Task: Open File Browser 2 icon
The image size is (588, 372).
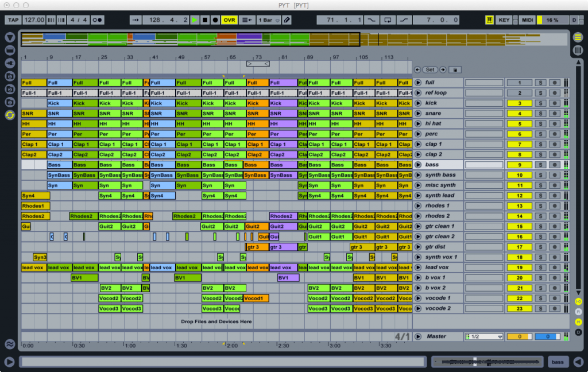Action: [x=10, y=89]
